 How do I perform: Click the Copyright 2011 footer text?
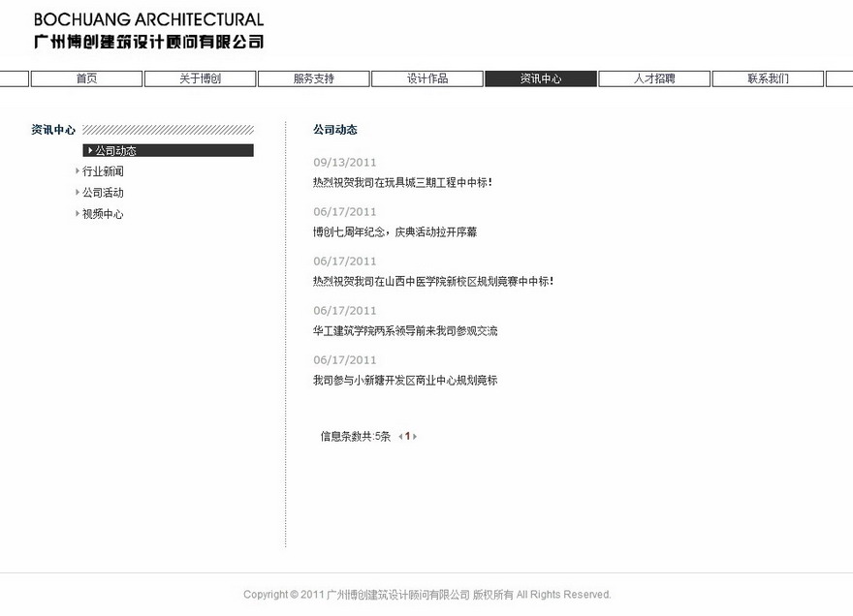(x=427, y=595)
